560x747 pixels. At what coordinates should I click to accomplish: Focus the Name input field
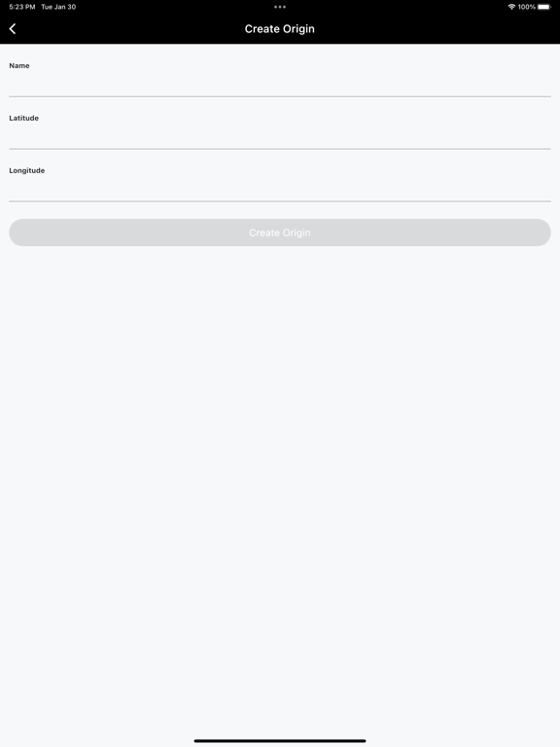280,85
